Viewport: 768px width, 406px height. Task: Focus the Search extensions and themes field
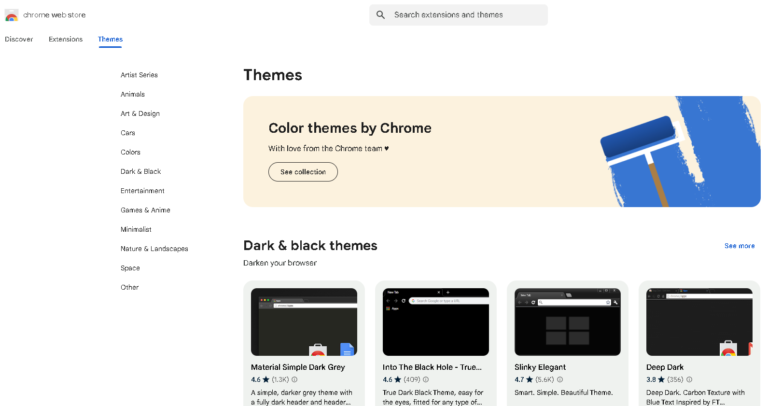(458, 15)
